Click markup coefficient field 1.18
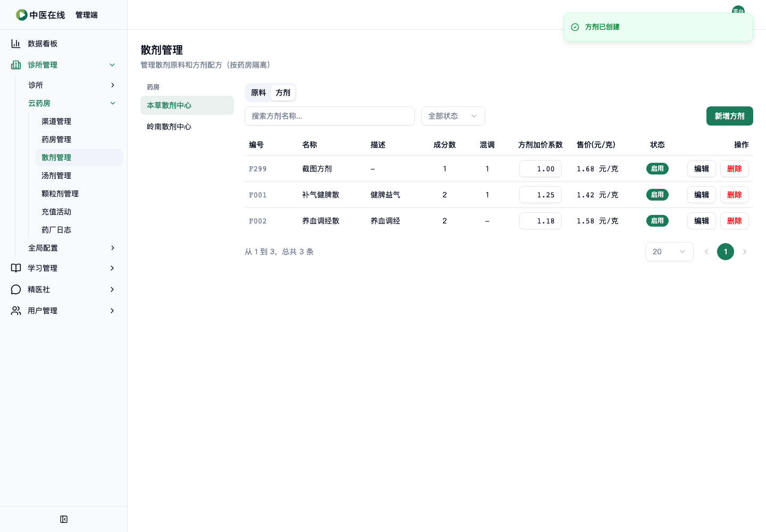The height and width of the screenshot is (532, 766). (x=540, y=221)
